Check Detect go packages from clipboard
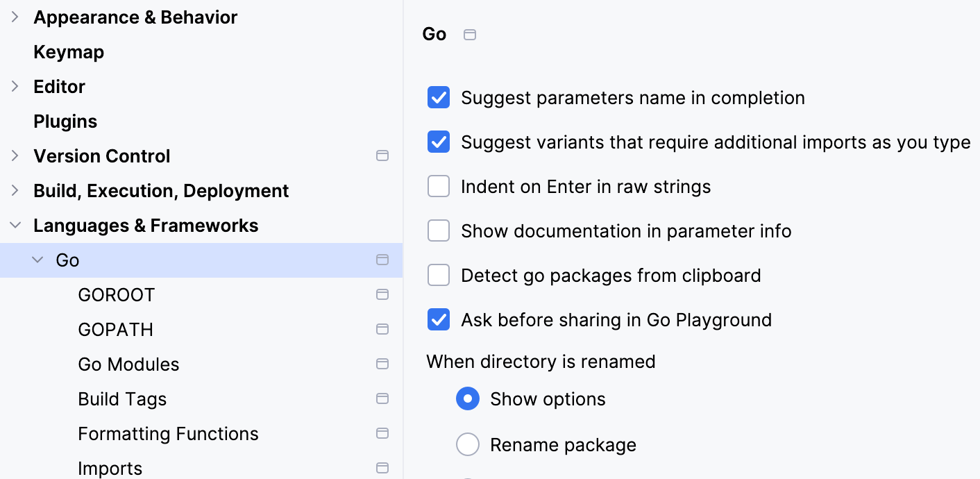This screenshot has height=479, width=980. tap(439, 275)
